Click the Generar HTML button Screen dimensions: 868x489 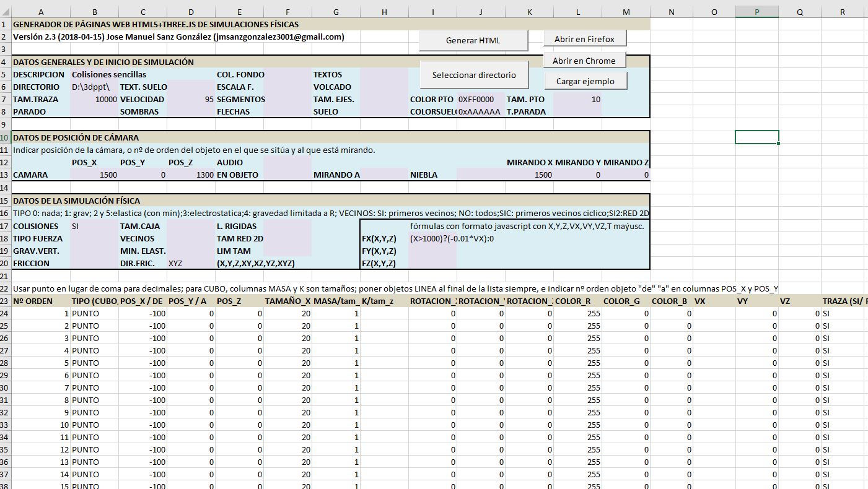point(473,40)
